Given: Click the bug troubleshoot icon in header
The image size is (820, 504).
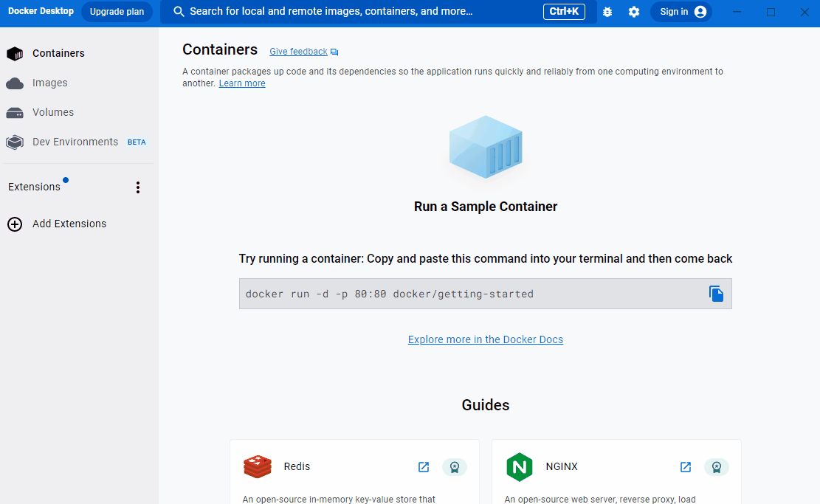Looking at the screenshot, I should click(607, 12).
